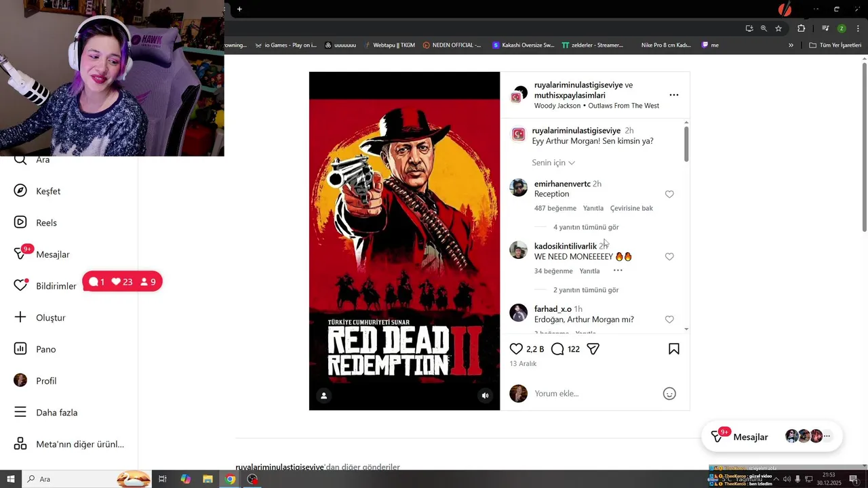
Task: Share the post with the send icon
Action: [593, 349]
